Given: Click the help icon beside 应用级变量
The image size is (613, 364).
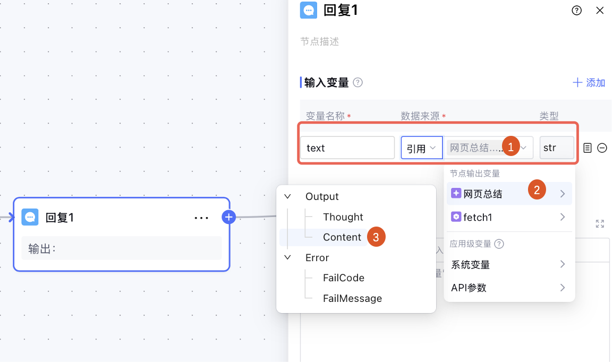Looking at the screenshot, I should click(x=499, y=244).
